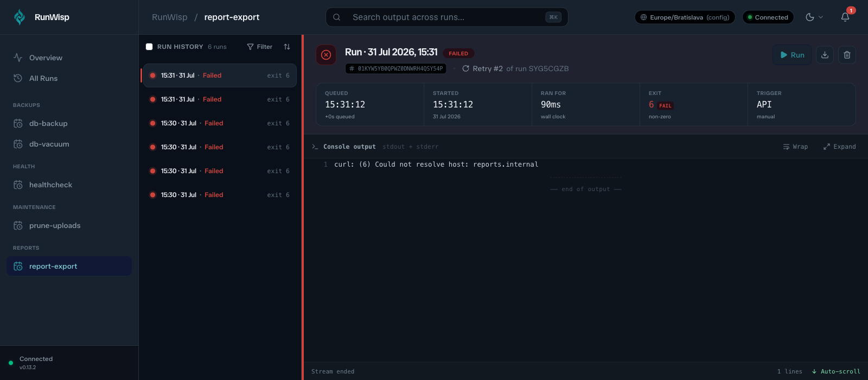Click the Europe/Bratislava timezone badge

(x=685, y=17)
